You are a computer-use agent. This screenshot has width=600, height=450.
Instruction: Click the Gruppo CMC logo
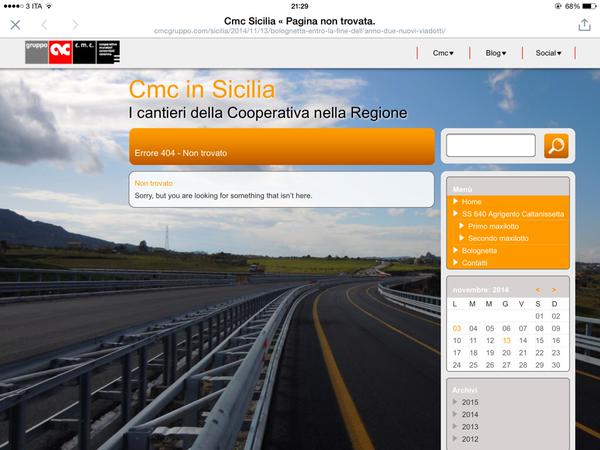click(73, 53)
